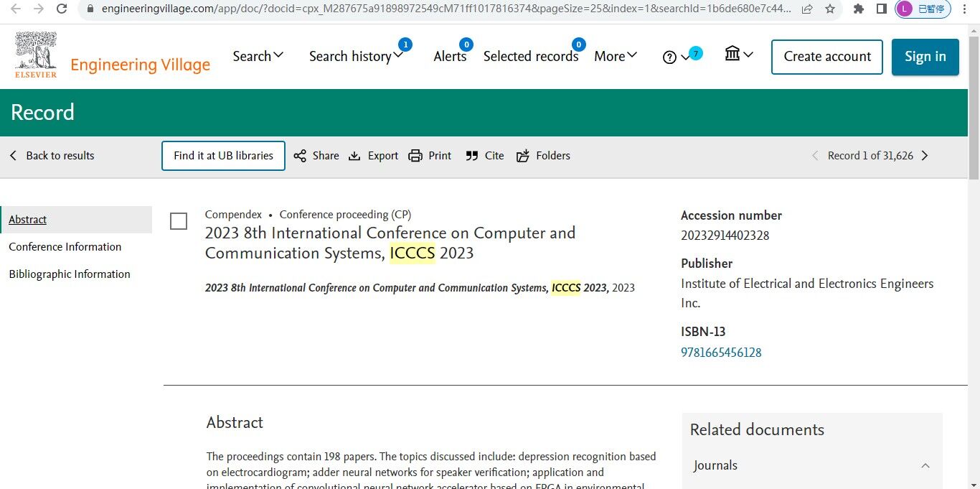
Task: Collapse the Journals section chevron
Action: pos(925,466)
